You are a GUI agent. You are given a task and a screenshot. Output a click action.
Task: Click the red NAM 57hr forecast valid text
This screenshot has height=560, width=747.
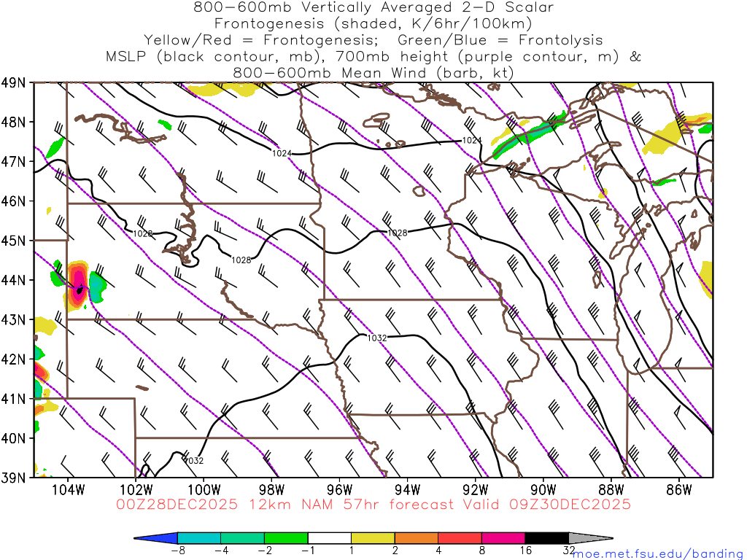pyautogui.click(x=373, y=505)
